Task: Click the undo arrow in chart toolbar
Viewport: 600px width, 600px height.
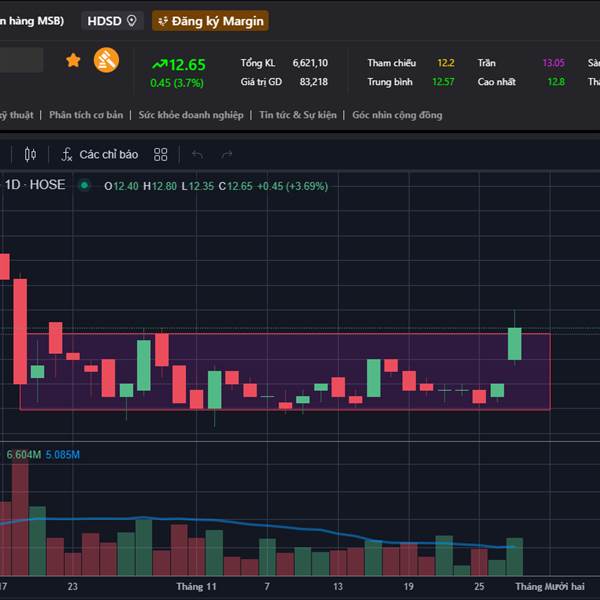Action: tap(197, 154)
